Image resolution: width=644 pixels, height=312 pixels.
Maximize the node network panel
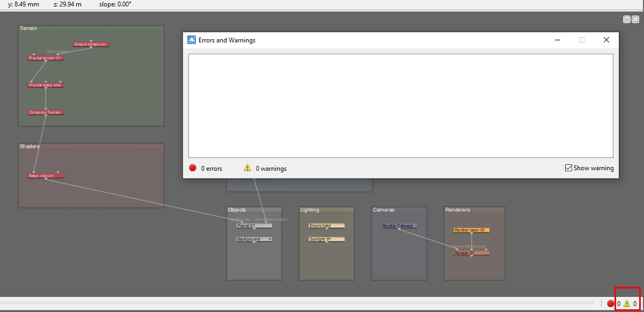point(626,19)
